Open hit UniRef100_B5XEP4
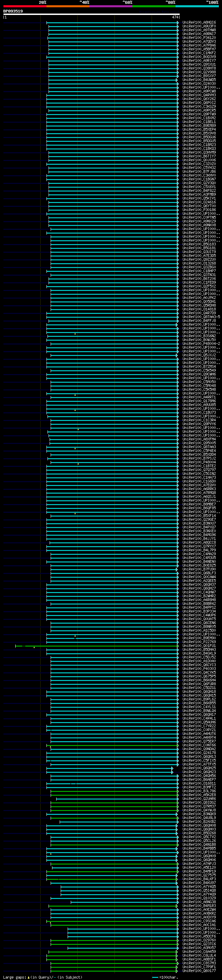This screenshot has height=980, width=222. [x=199, y=129]
